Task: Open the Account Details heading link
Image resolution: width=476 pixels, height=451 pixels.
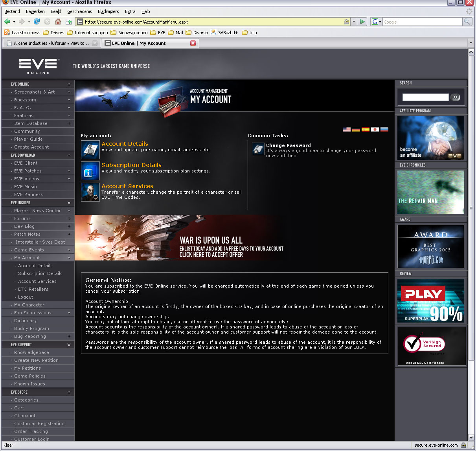Action: (x=125, y=144)
